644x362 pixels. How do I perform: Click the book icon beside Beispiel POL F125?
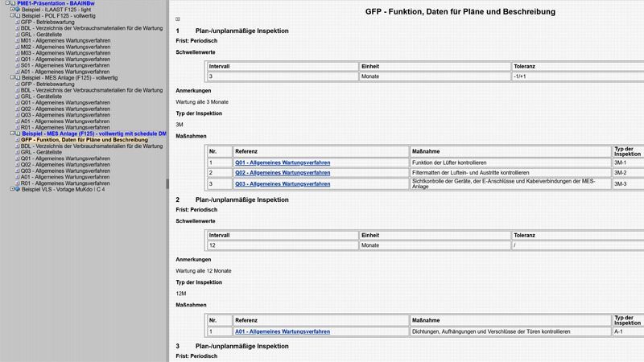(18, 16)
